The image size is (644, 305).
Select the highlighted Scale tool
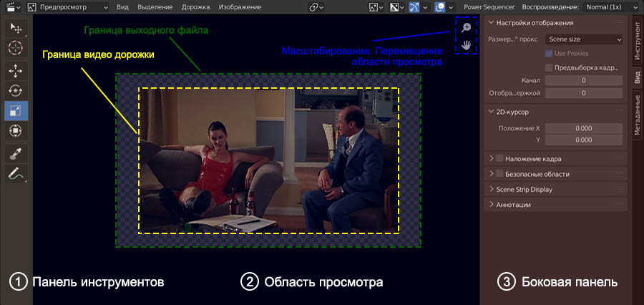coord(16,110)
